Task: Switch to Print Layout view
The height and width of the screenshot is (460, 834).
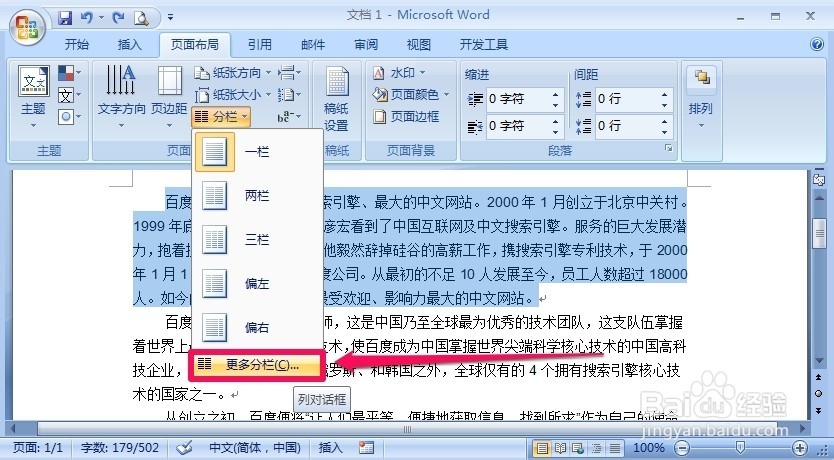Action: [541, 448]
